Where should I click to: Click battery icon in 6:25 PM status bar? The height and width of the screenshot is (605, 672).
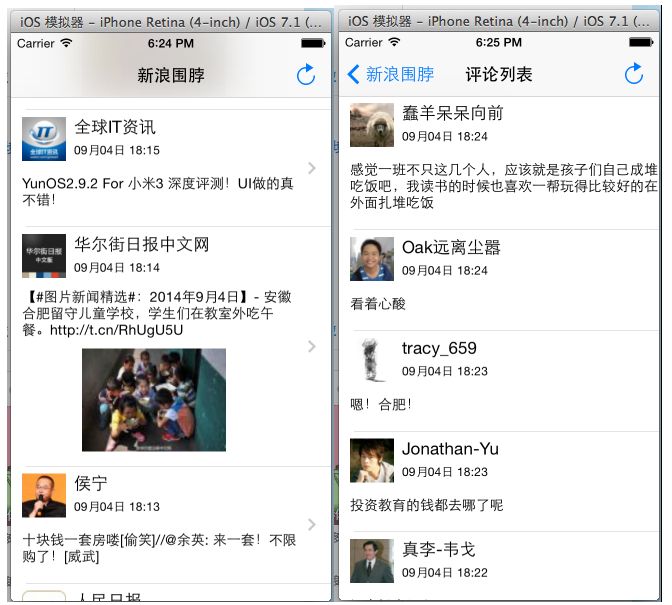point(641,42)
